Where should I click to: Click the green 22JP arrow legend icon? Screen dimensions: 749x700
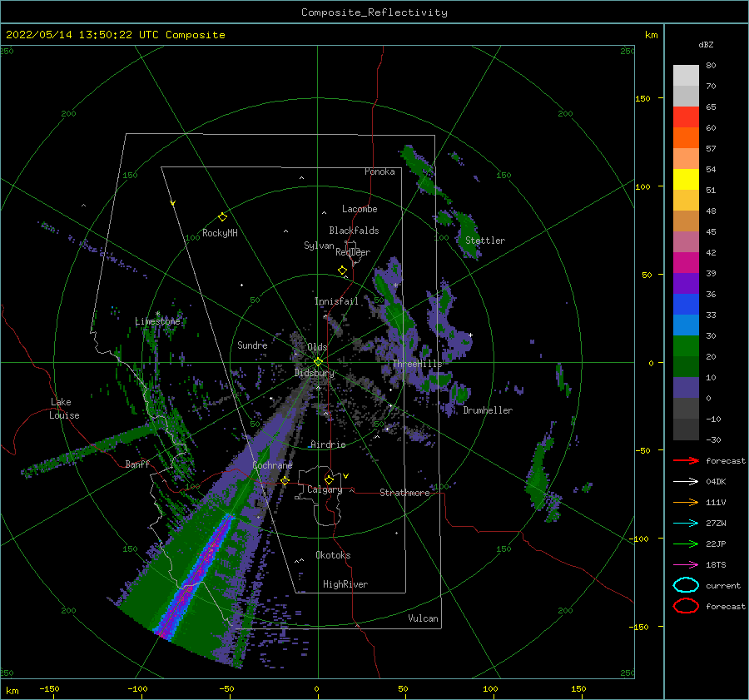pyautogui.click(x=686, y=544)
